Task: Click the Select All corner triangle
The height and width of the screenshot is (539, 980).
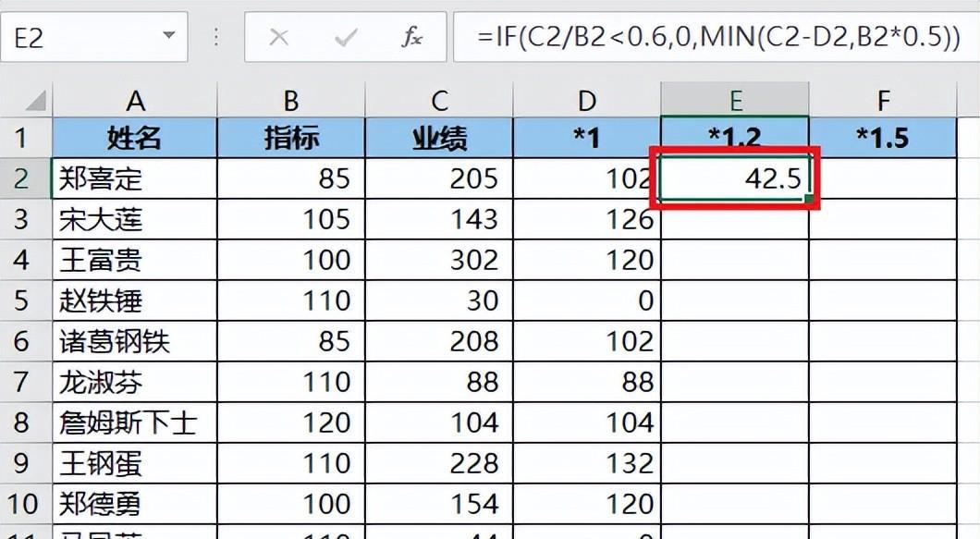Action: 35,100
